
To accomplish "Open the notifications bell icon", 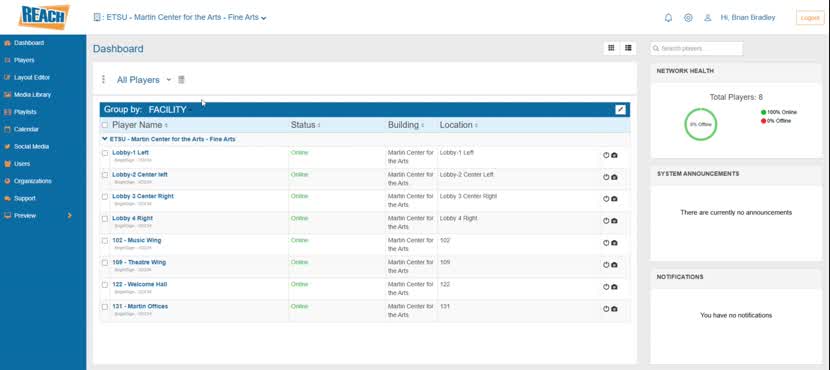I will coord(668,17).
